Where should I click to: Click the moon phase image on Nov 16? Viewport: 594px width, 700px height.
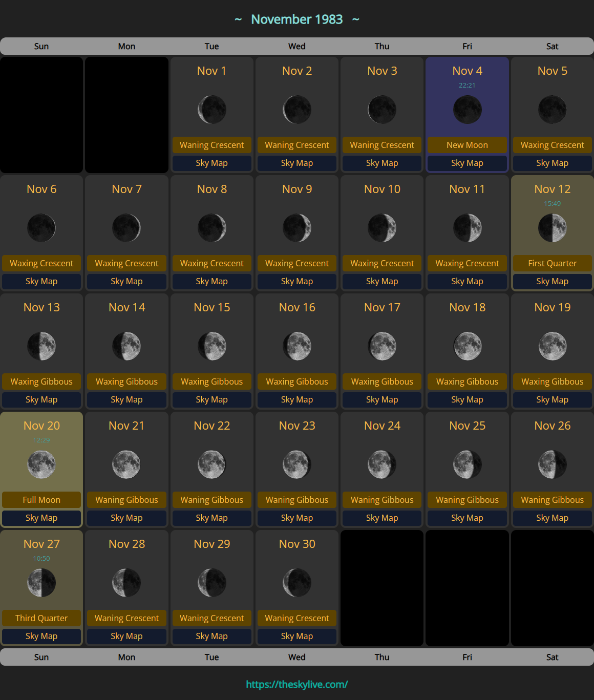pyautogui.click(x=297, y=346)
